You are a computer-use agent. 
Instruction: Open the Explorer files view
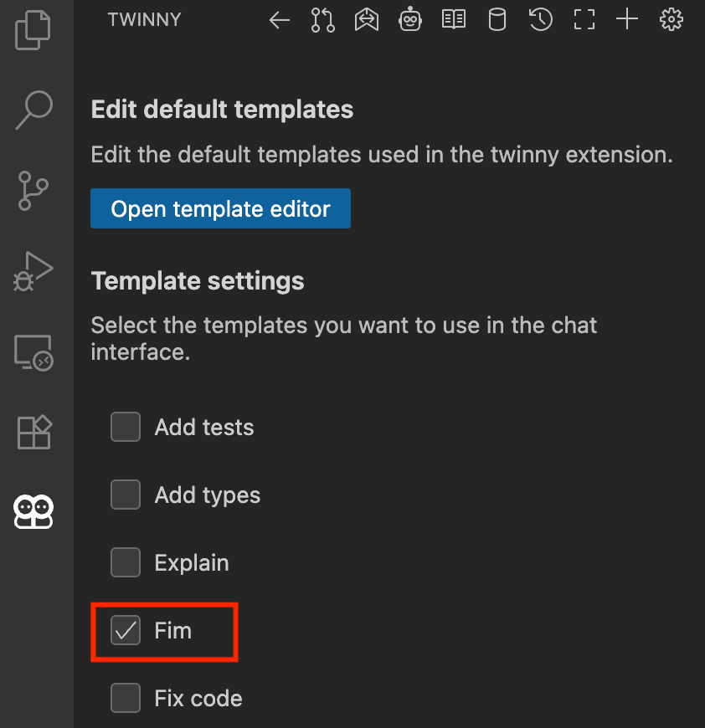(x=33, y=28)
